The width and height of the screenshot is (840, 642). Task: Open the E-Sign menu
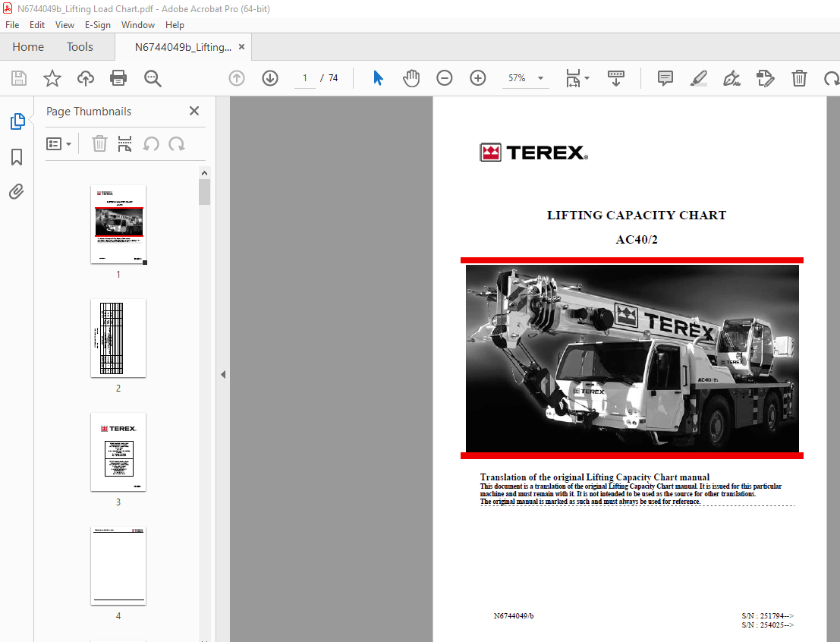[x=98, y=25]
